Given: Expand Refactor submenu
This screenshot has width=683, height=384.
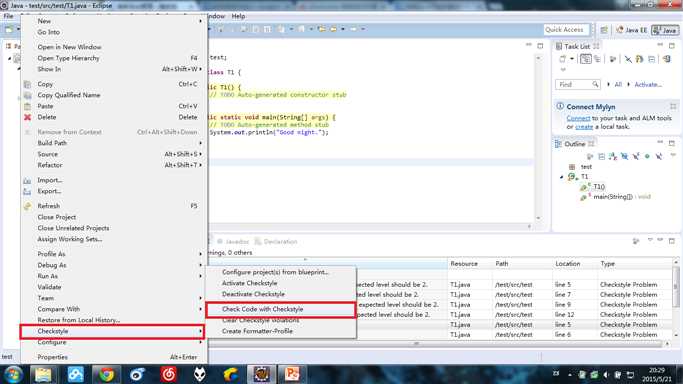Looking at the screenshot, I should [x=114, y=165].
